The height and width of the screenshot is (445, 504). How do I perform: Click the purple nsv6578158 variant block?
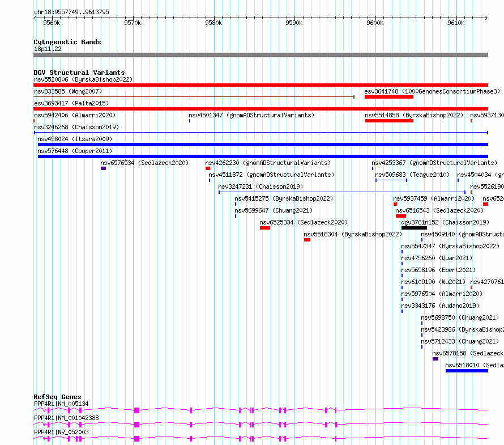tap(435, 359)
